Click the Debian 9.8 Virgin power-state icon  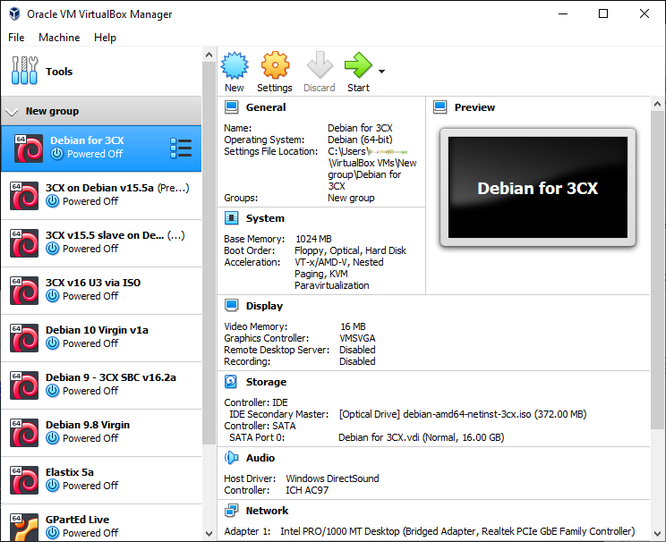click(x=52, y=438)
